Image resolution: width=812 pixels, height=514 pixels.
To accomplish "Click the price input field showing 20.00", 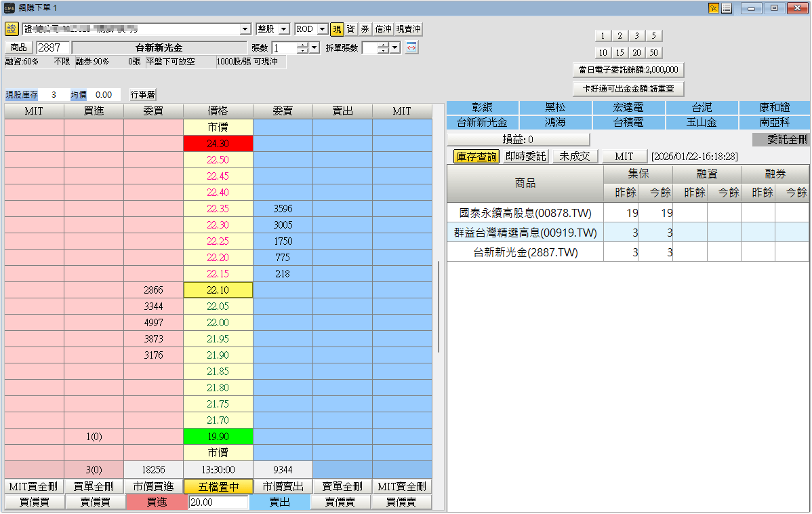I will point(218,502).
